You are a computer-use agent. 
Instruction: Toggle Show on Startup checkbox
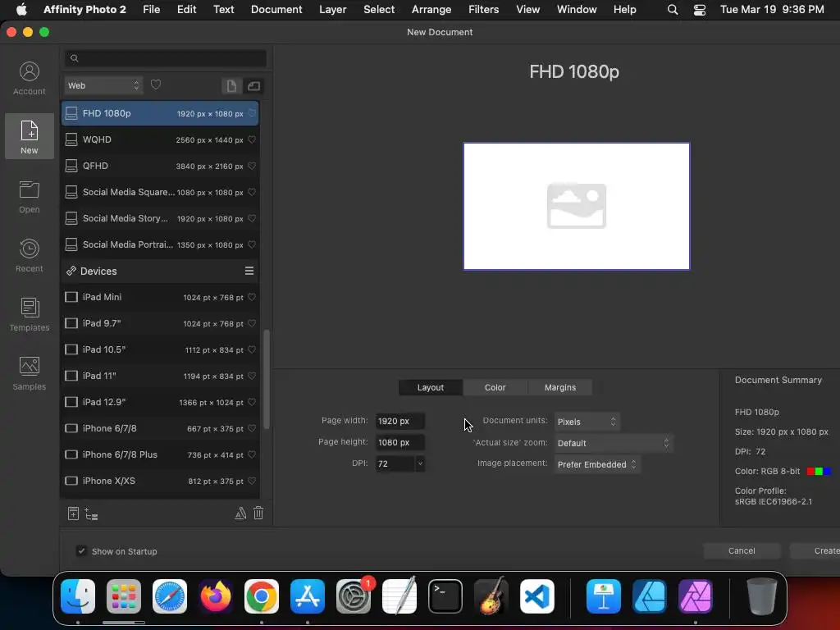[81, 550]
